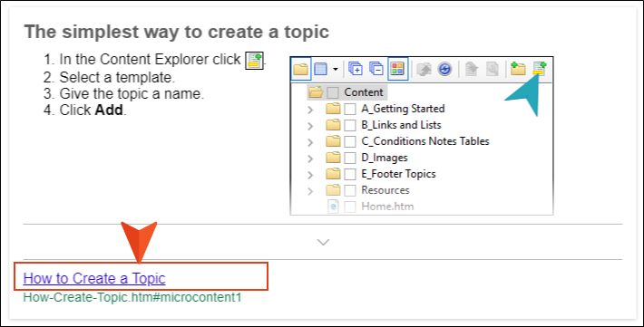Click the Content root folder icon

coord(316,92)
